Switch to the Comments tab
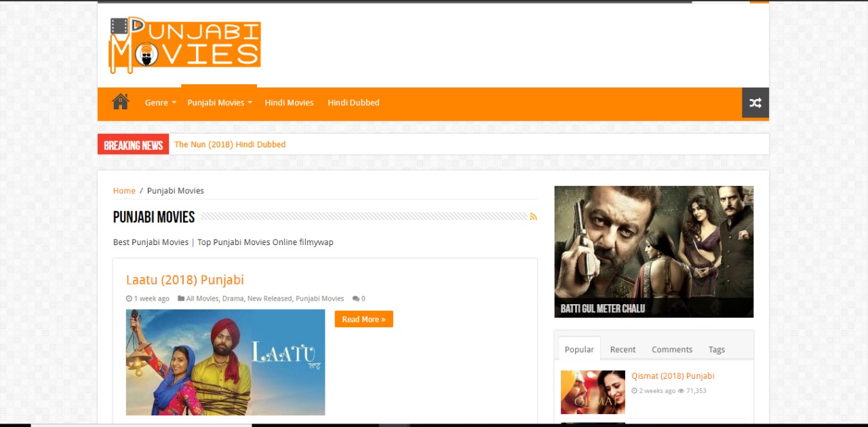The height and width of the screenshot is (427, 868). coord(672,349)
